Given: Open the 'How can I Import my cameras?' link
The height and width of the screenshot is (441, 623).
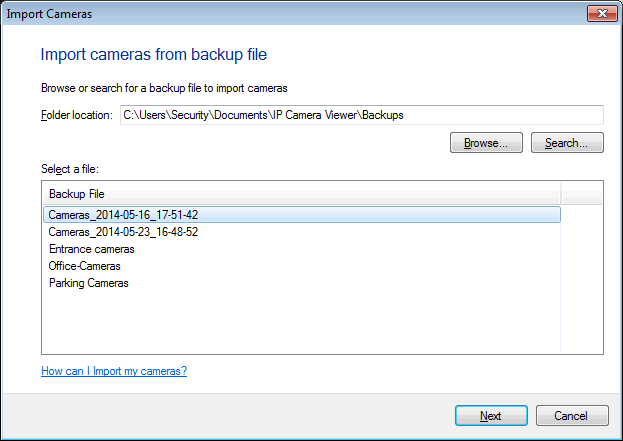Looking at the screenshot, I should click(x=114, y=371).
